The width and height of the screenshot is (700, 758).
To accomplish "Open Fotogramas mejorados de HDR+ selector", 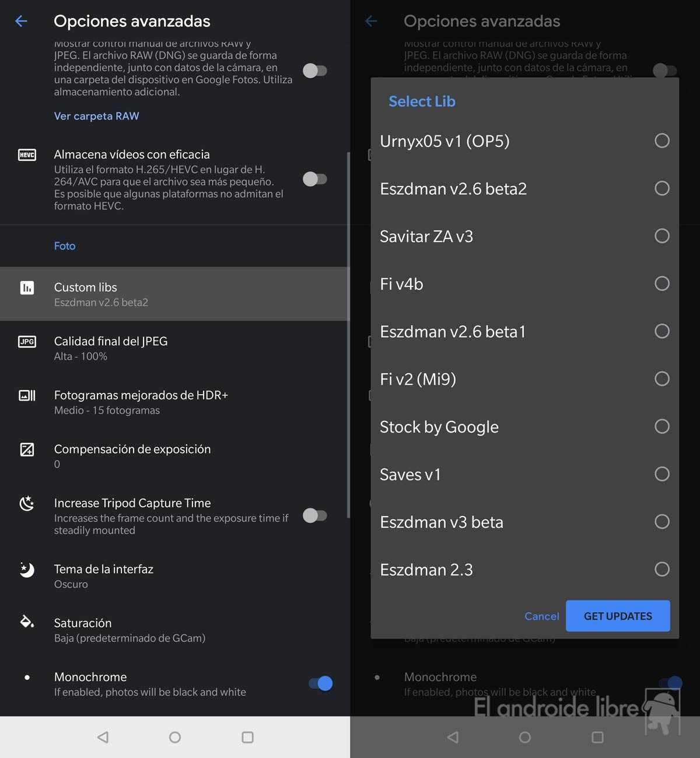I will click(x=141, y=402).
